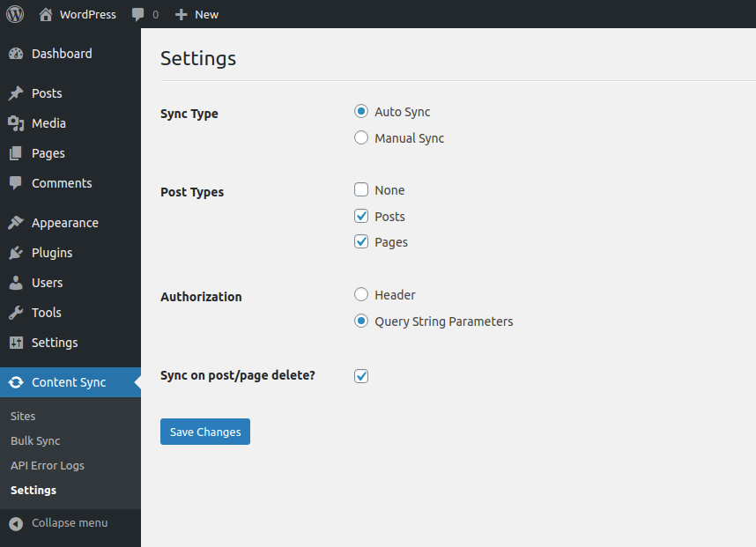Screen dimensions: 756x547
Task: Click the Media icon in sidebar
Action: click(16, 123)
